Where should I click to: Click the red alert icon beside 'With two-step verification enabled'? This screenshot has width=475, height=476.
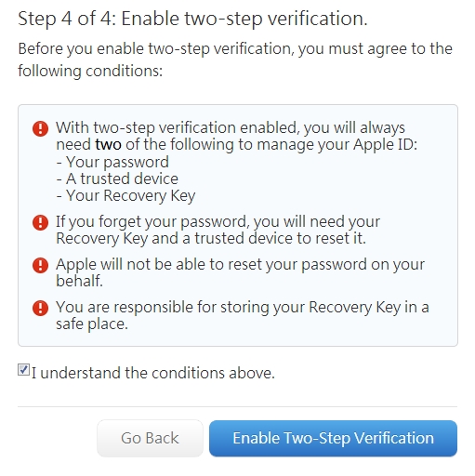tap(40, 128)
